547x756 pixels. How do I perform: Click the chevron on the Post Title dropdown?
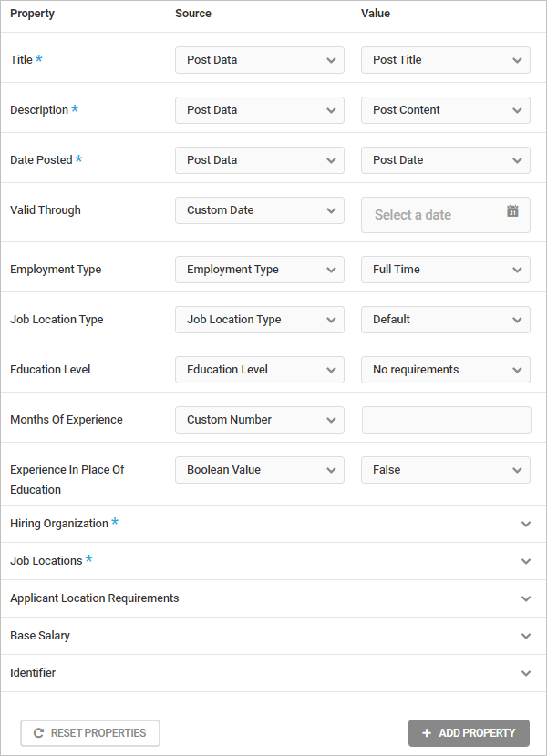[516, 59]
